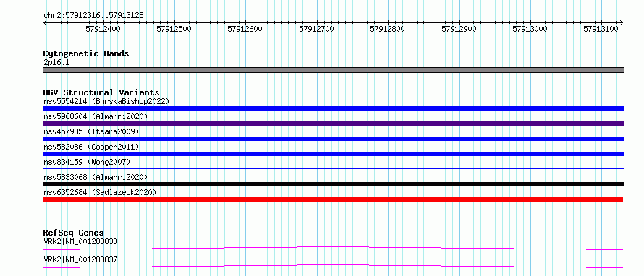Image resolution: width=644 pixels, height=276 pixels.
Task: Click ruler position 57912600
Action: point(245,29)
